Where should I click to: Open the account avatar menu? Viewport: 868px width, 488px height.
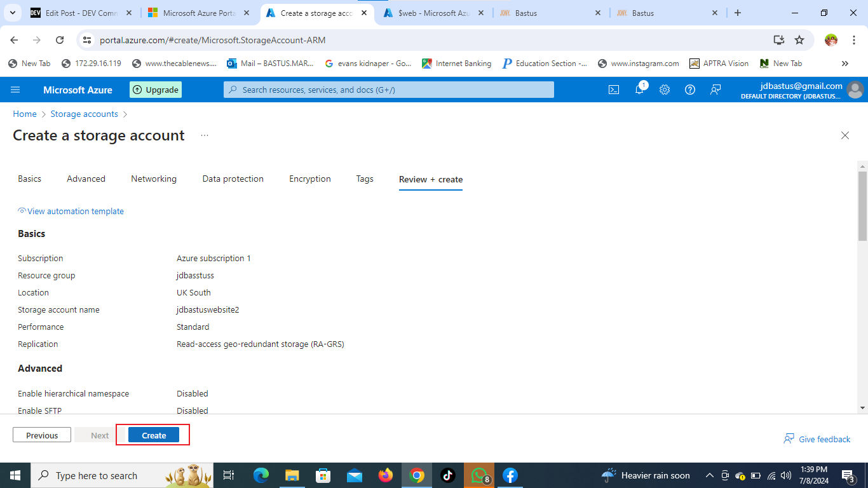(x=855, y=90)
